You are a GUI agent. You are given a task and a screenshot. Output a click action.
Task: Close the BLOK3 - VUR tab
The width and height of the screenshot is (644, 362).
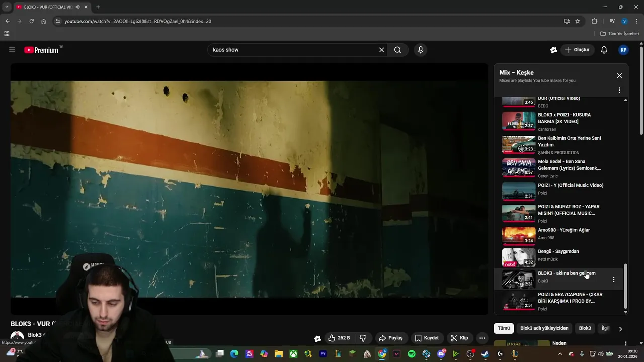click(86, 7)
